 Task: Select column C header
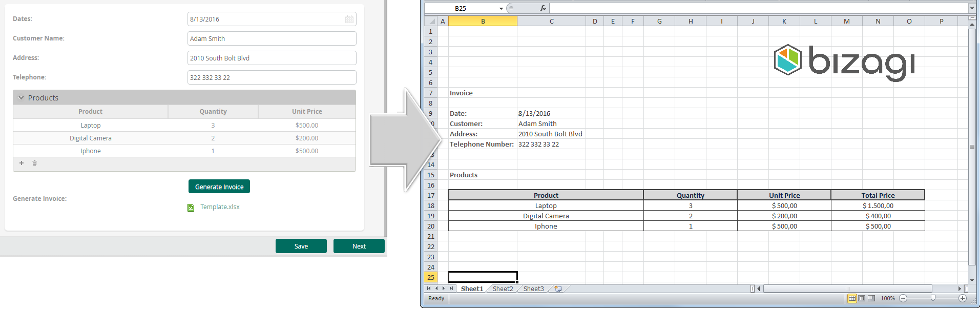click(x=551, y=21)
